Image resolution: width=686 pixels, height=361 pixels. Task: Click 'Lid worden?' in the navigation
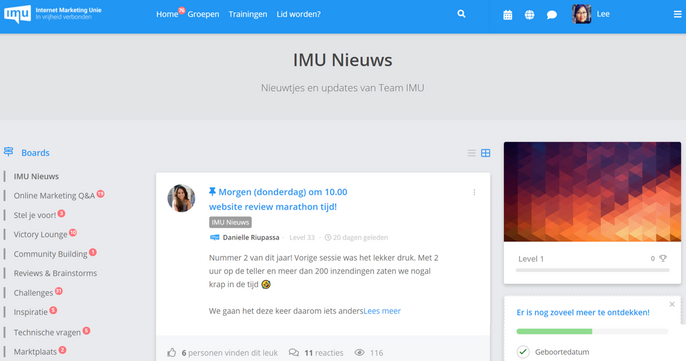[298, 14]
